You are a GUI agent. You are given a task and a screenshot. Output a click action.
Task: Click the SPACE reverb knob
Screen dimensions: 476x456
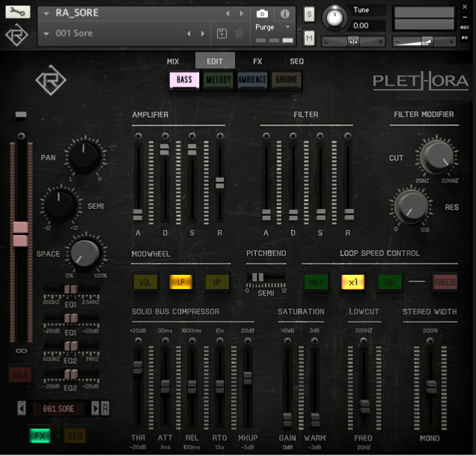coord(85,253)
